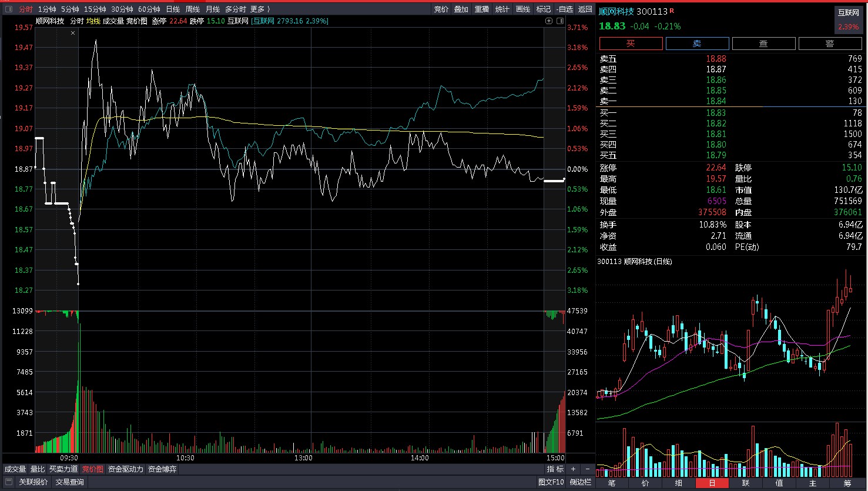
Task: Toggle 叠加 overlay comparison
Action: click(461, 9)
